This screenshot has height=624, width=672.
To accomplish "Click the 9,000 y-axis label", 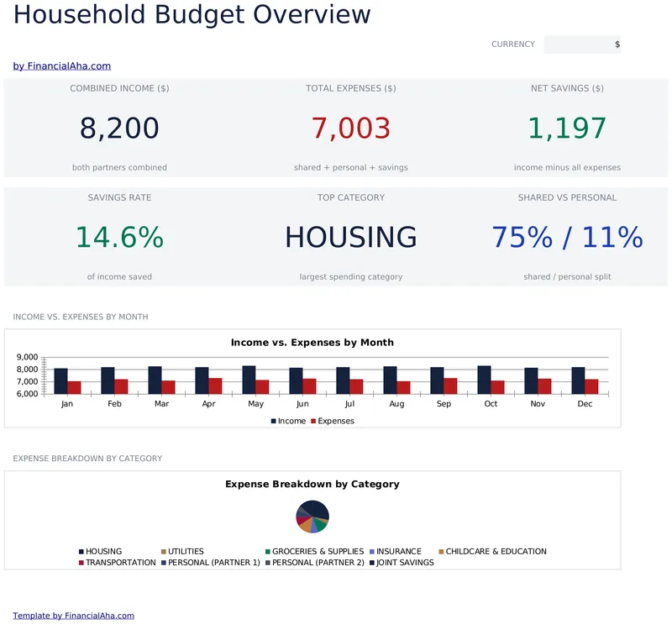I will (28, 357).
